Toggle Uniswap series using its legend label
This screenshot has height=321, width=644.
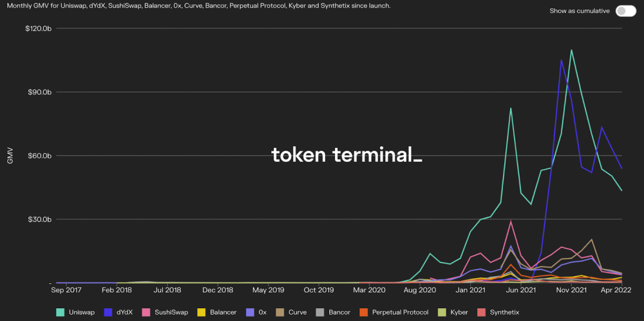point(81,312)
